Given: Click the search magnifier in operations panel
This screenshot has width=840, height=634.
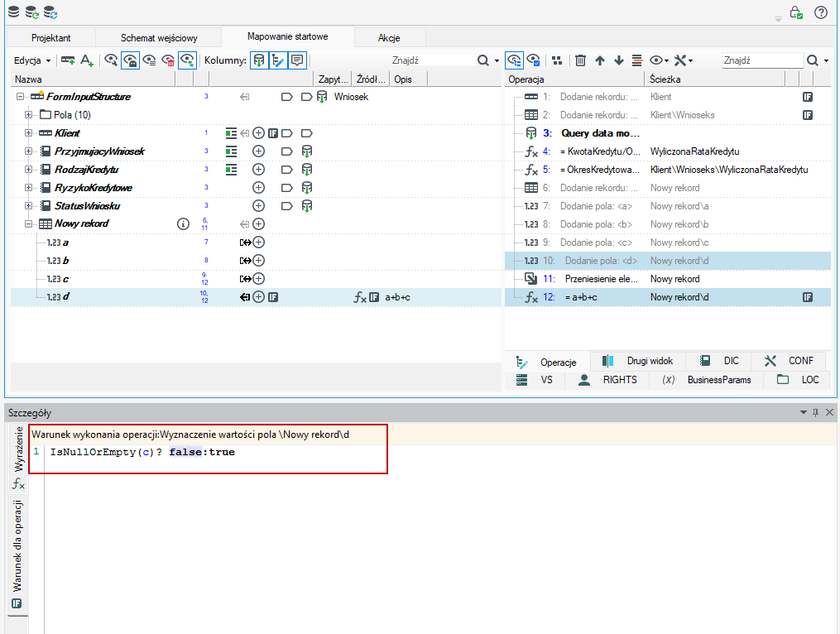Looking at the screenshot, I should click(813, 60).
